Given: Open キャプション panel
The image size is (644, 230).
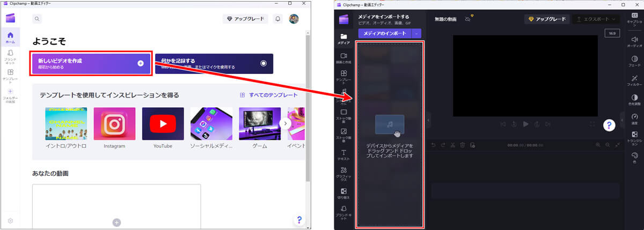Looking at the screenshot, I should point(635,18).
